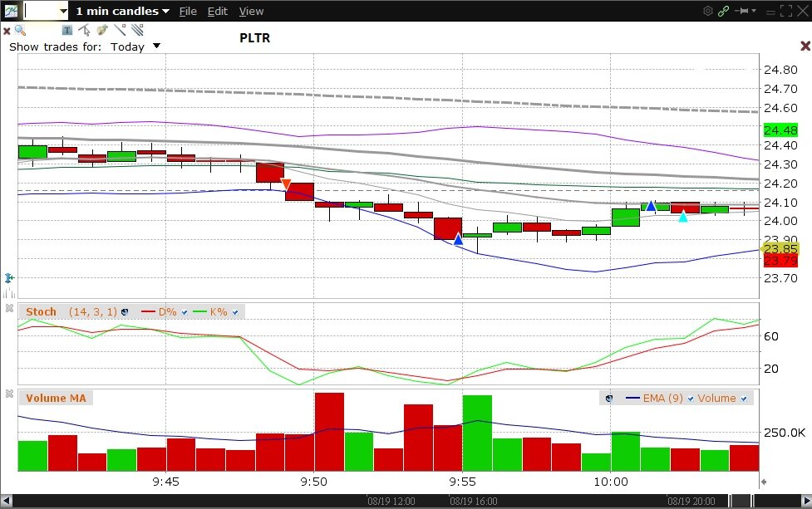Click the hexagon settings icon in title bar

[707, 11]
